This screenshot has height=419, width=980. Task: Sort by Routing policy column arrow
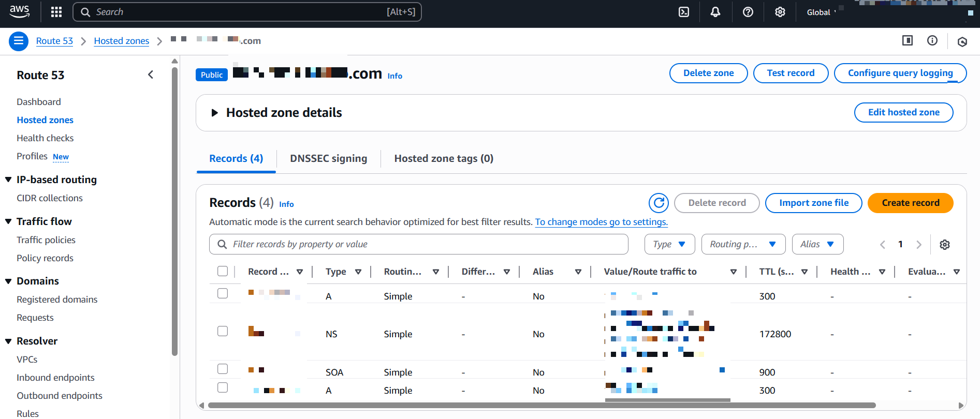pyautogui.click(x=436, y=272)
